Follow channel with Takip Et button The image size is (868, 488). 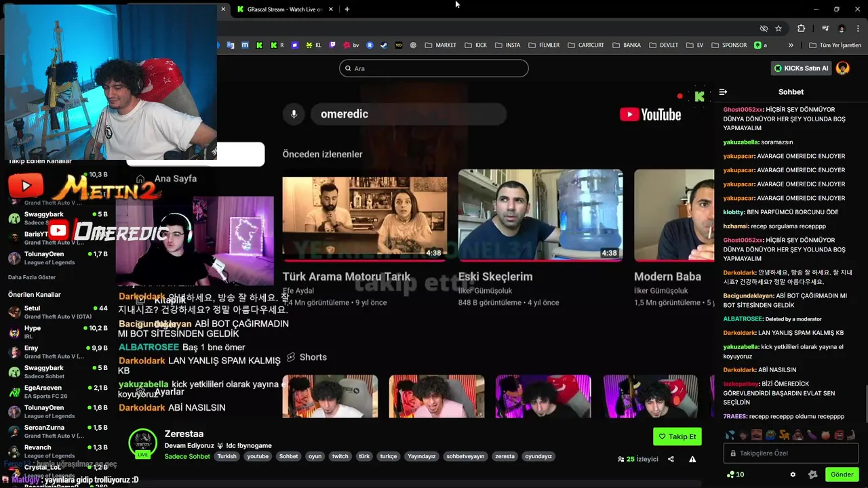coord(677,436)
